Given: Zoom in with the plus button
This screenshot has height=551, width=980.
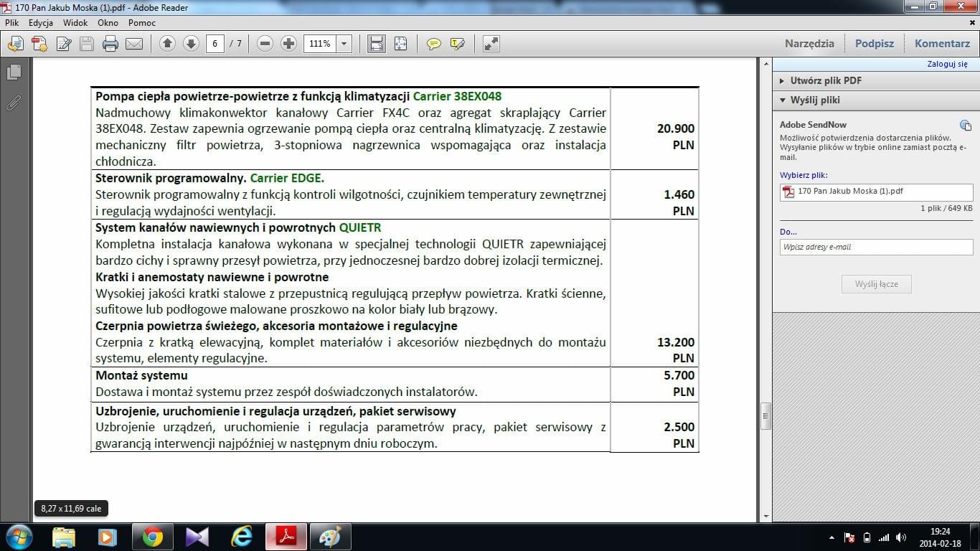Looking at the screenshot, I should coord(288,44).
